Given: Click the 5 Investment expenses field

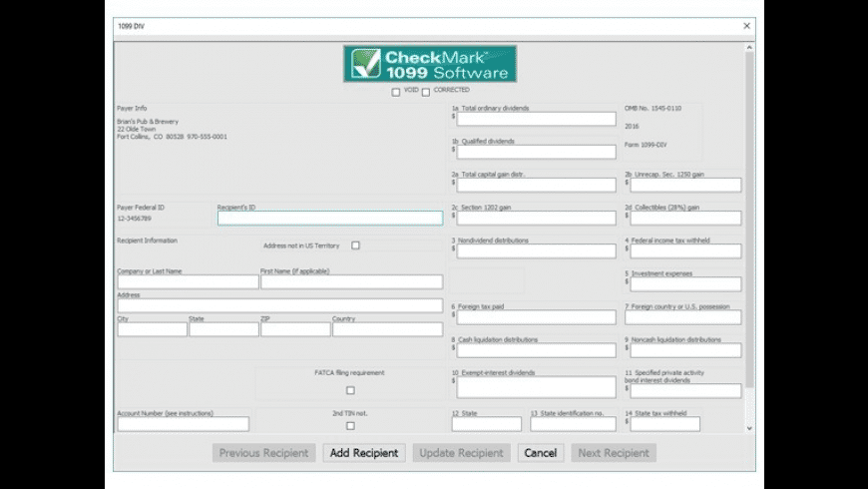Looking at the screenshot, I should click(685, 284).
